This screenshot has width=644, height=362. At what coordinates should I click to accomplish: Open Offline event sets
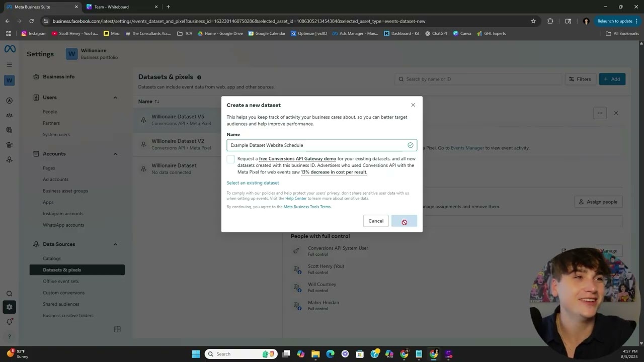coord(60,281)
